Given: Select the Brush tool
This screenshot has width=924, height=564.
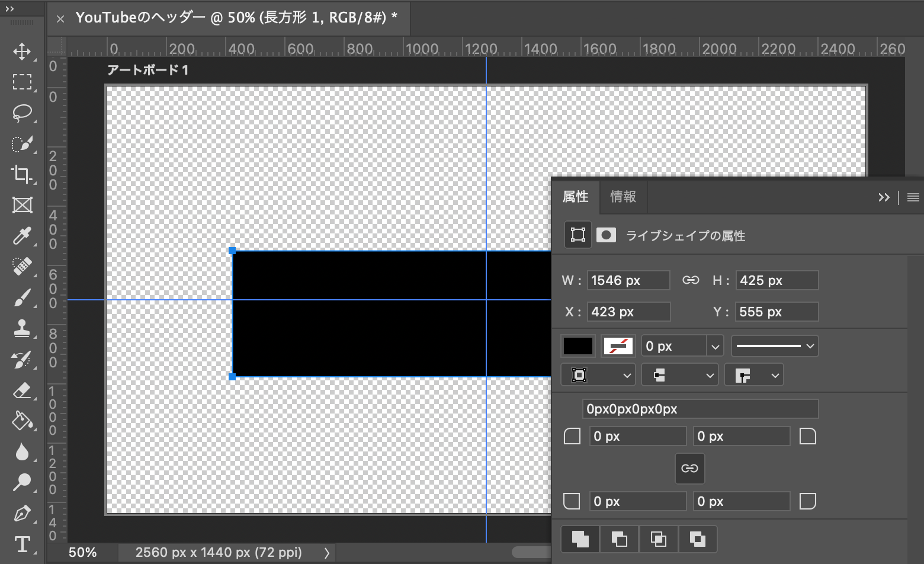Looking at the screenshot, I should pos(22,298).
